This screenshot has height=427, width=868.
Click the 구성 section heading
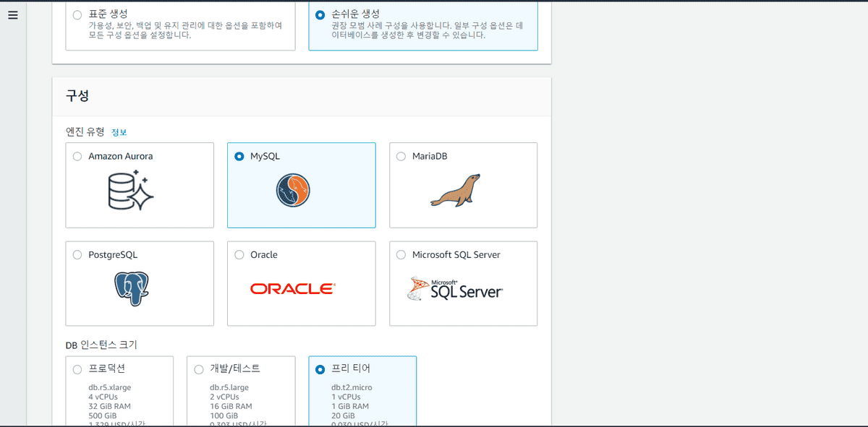click(77, 96)
